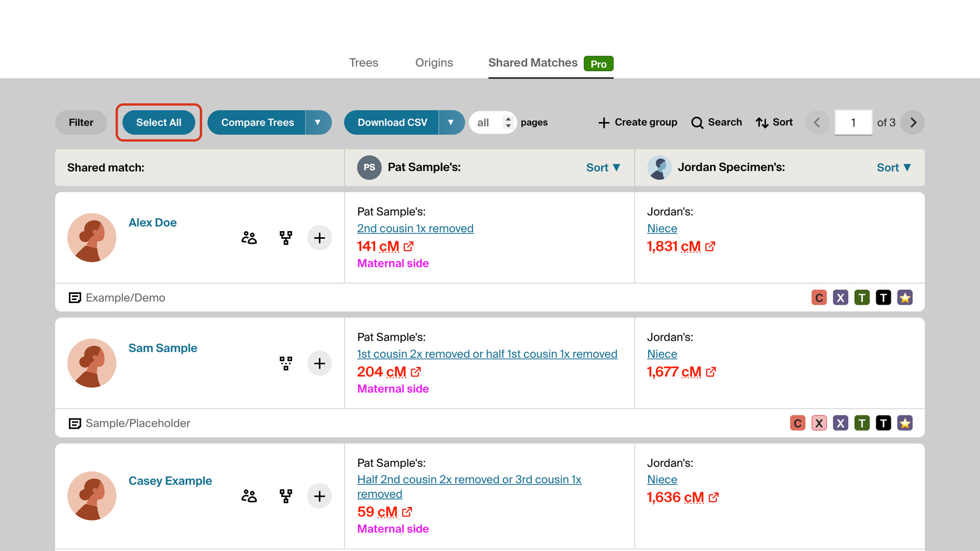Screen dimensions: 980x551
Task: Click the page number input field
Action: pos(853,122)
